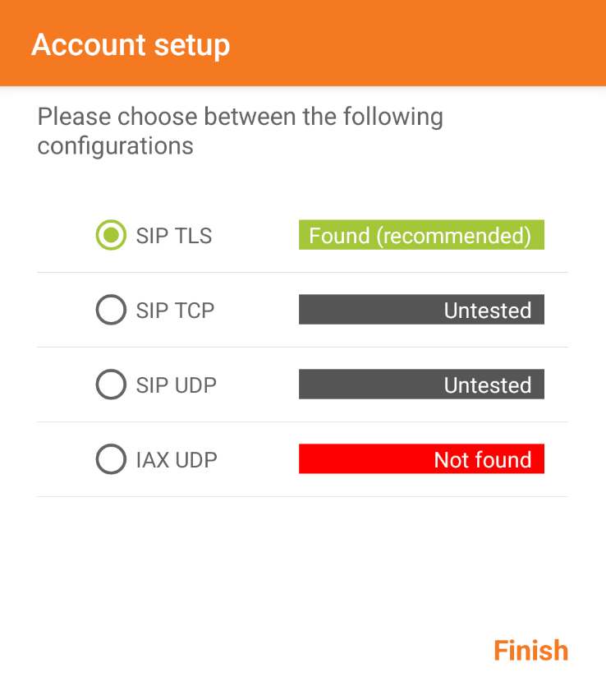Click the SIP TLS text label
Viewport: 606px width, 700px height.
[x=173, y=236]
